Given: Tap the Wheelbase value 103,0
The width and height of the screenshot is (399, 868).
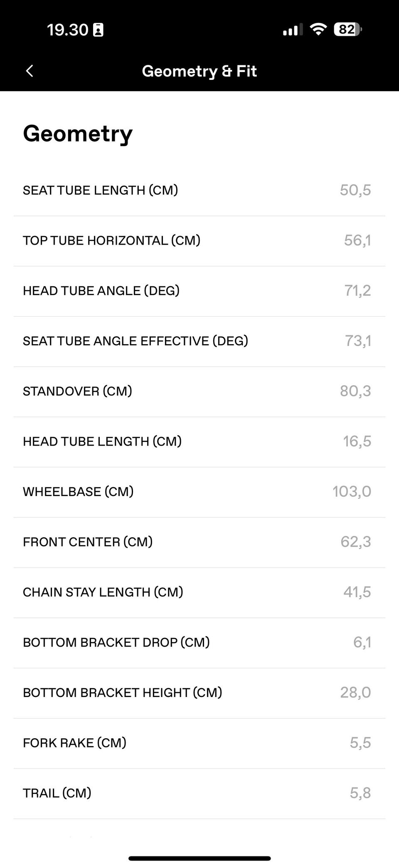Looking at the screenshot, I should pos(352,492).
